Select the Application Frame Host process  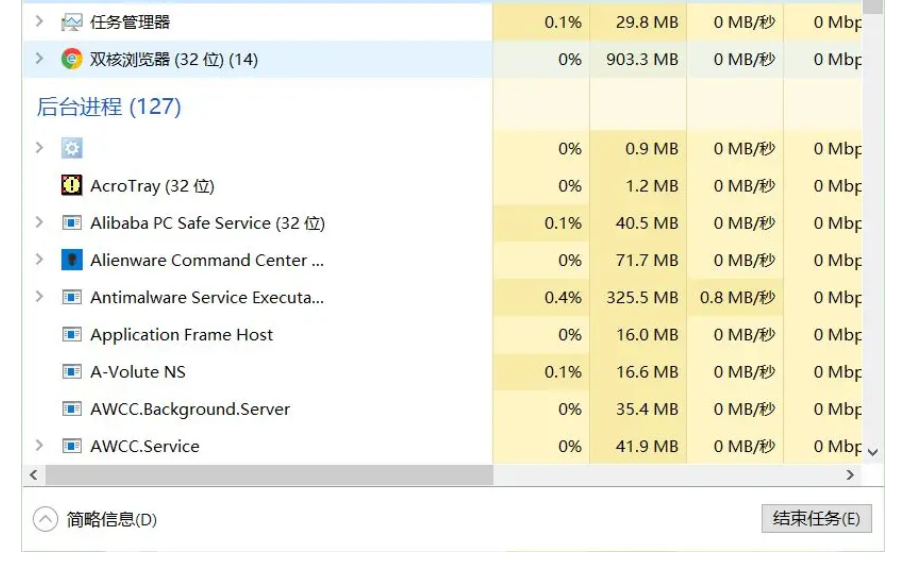tap(181, 335)
